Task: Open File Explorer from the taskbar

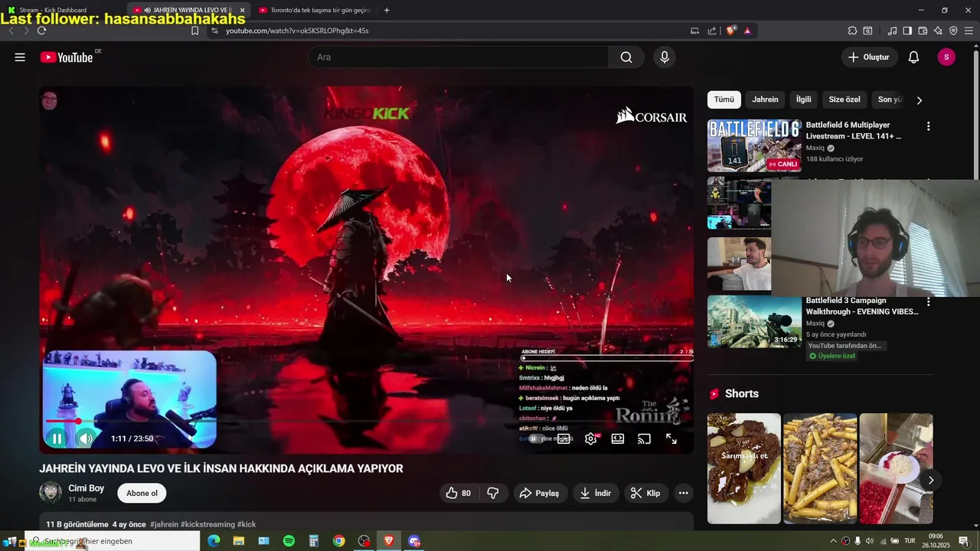Action: pos(239,541)
